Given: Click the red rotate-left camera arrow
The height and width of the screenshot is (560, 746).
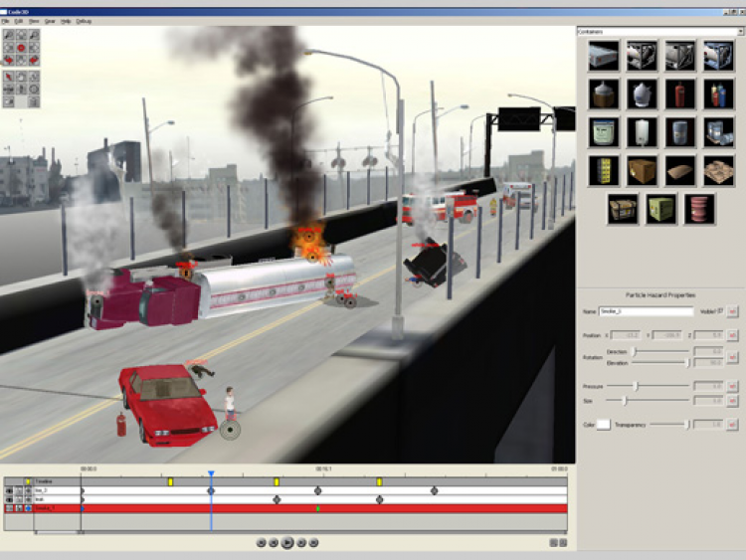Looking at the screenshot, I should [9, 60].
